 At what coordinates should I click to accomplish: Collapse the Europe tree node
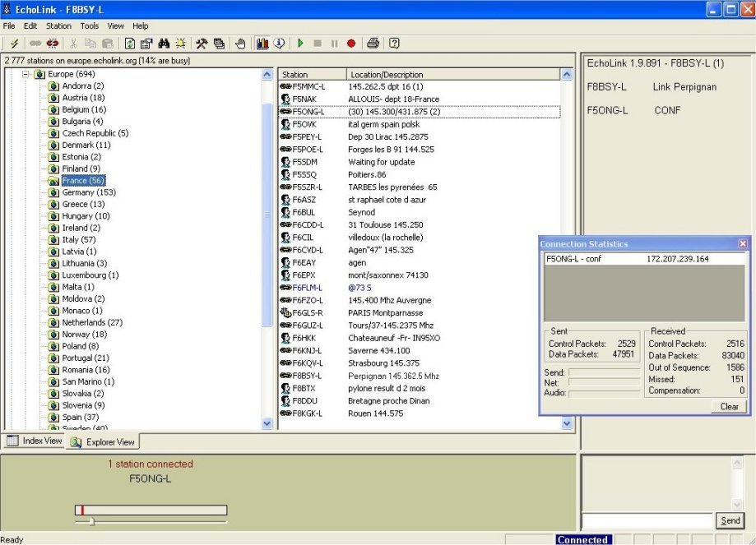pyautogui.click(x=26, y=74)
